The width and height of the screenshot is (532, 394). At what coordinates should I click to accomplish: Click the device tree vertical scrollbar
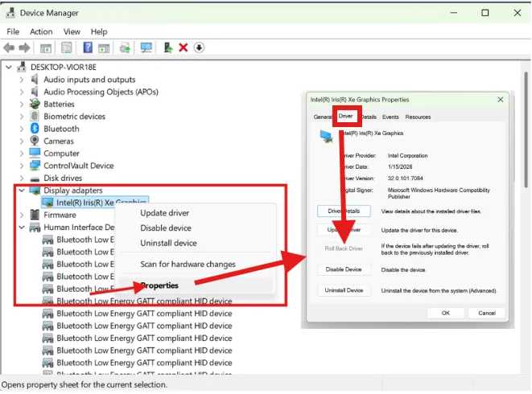click(x=526, y=129)
